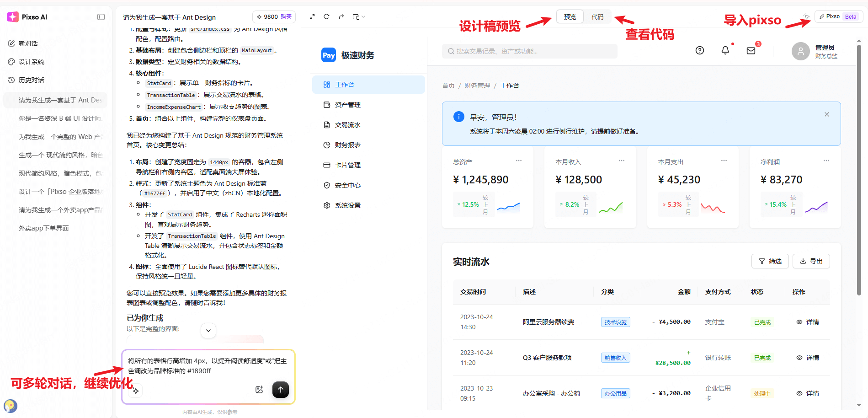Screen dimensions: 868x418
Task: Collapse the left conversation panel
Action: click(x=101, y=16)
